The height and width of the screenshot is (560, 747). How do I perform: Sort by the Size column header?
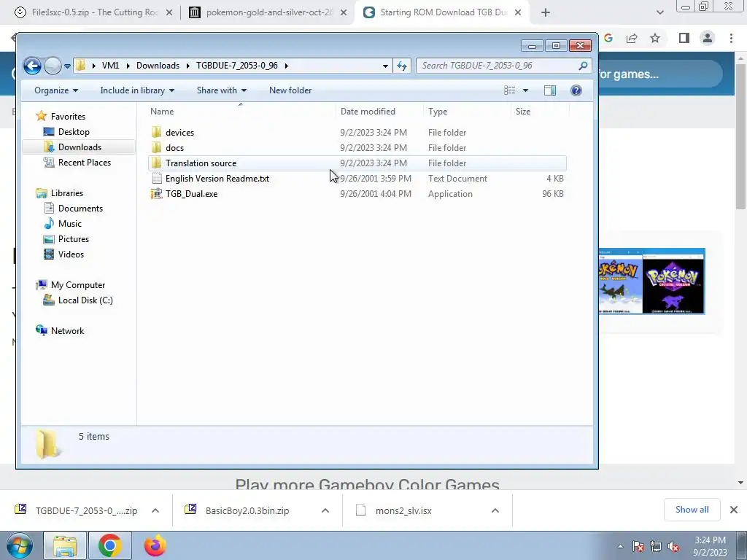click(x=540, y=112)
